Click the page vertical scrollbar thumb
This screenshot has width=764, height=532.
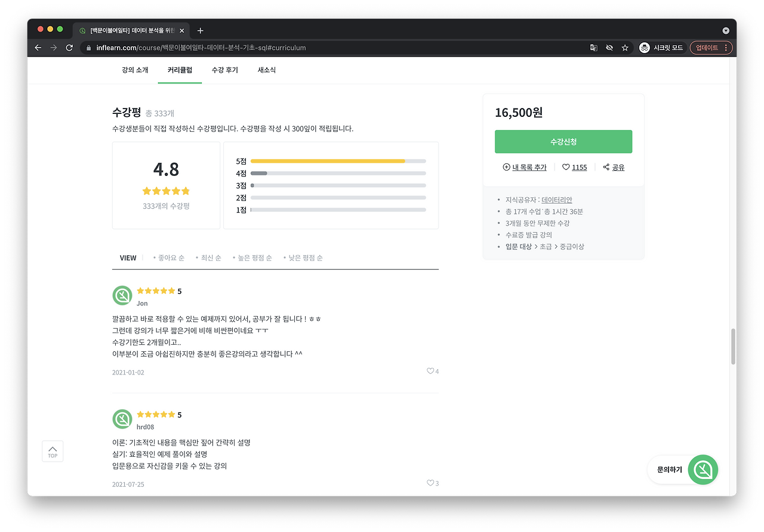coord(733,346)
